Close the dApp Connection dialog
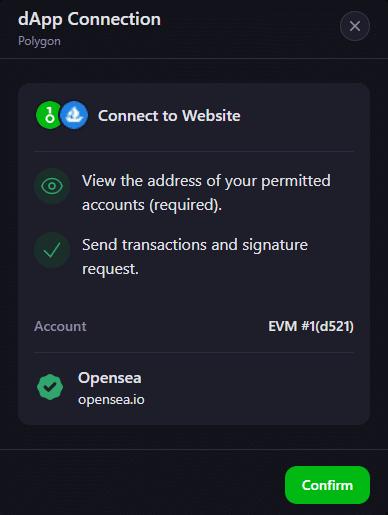 355,26
